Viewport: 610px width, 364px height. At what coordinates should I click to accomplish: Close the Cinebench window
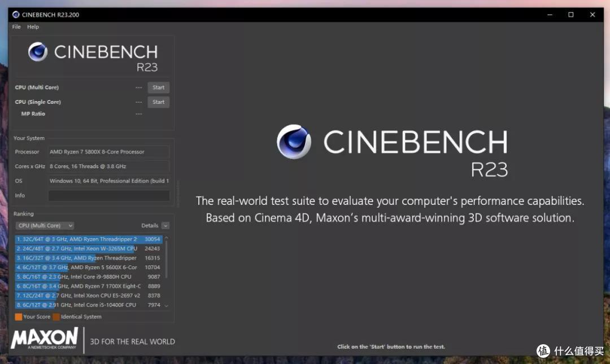[592, 15]
